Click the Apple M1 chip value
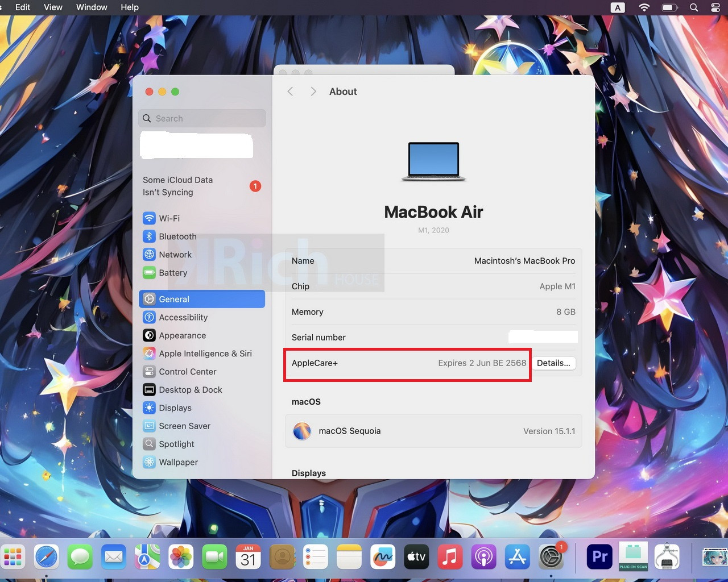 557,286
